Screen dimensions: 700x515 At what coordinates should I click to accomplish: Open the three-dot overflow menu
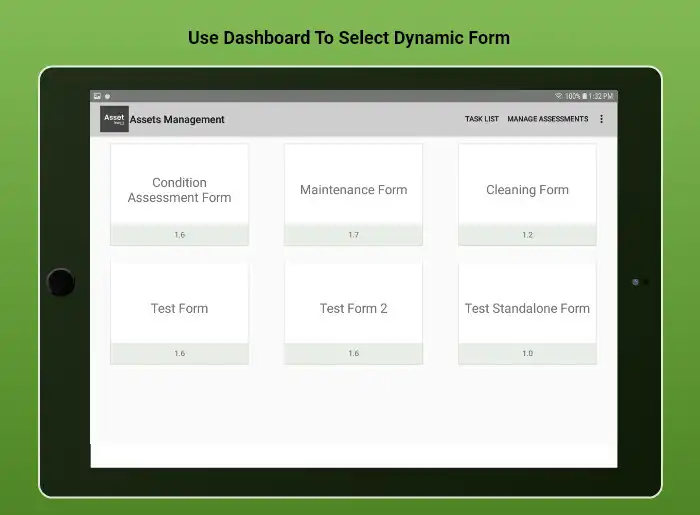click(x=601, y=119)
